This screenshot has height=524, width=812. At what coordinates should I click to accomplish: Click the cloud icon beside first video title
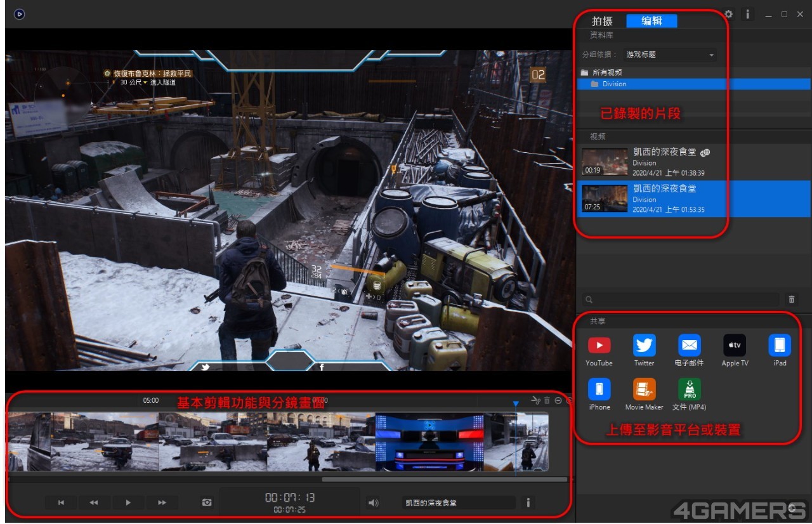704,152
